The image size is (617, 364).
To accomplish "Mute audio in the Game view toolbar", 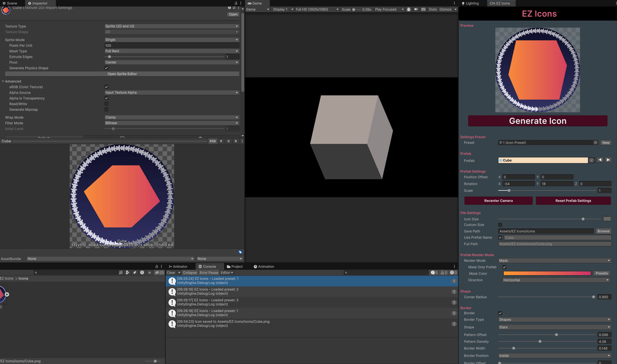I will tap(416, 9).
